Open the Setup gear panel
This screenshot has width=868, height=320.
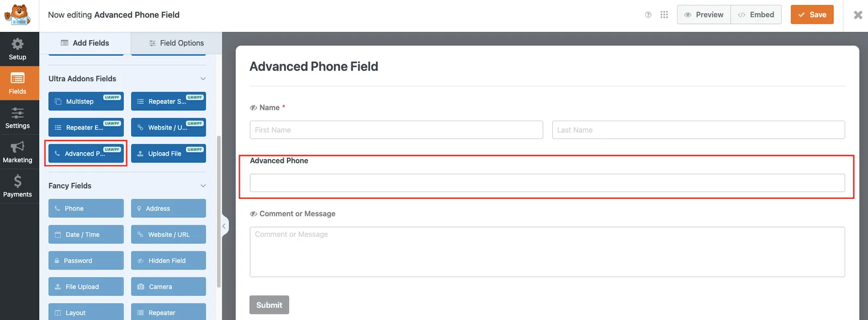point(17,49)
